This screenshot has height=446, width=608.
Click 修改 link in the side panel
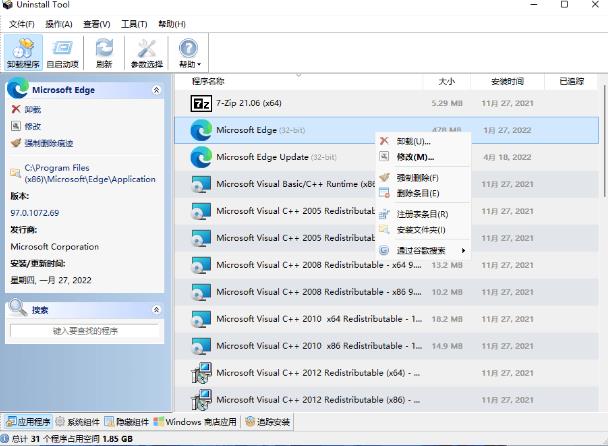pyautogui.click(x=33, y=126)
